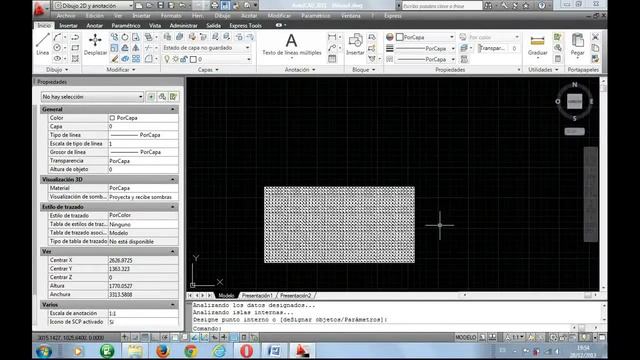640x360 pixels.
Task: Toggle ortho mode in status bar
Action: click(x=155, y=338)
